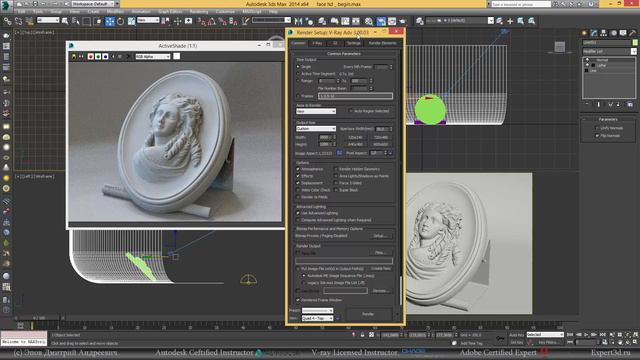Image resolution: width=640 pixels, height=360 pixels.
Task: Open the Area to Render dropdown
Action: (x=316, y=111)
